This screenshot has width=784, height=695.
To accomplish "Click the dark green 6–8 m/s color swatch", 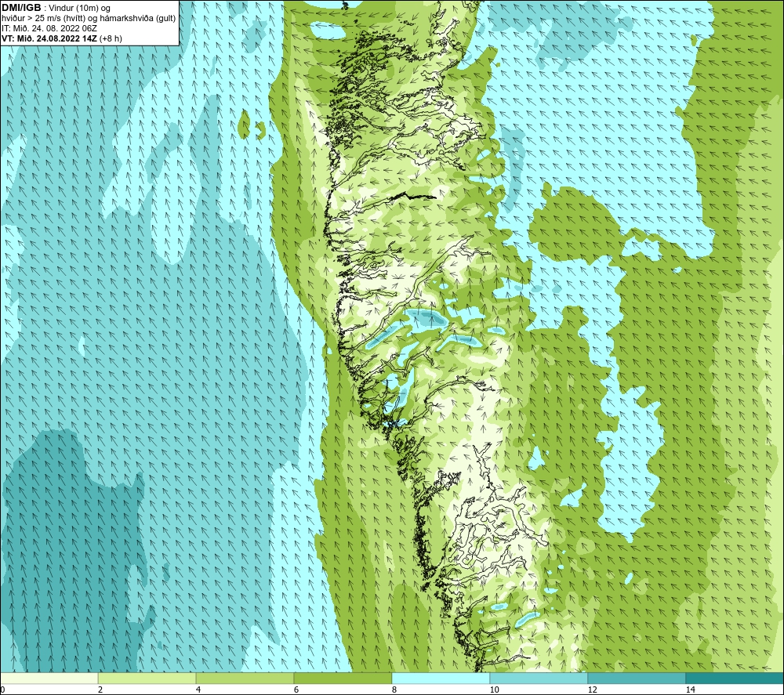I will click(x=343, y=678).
